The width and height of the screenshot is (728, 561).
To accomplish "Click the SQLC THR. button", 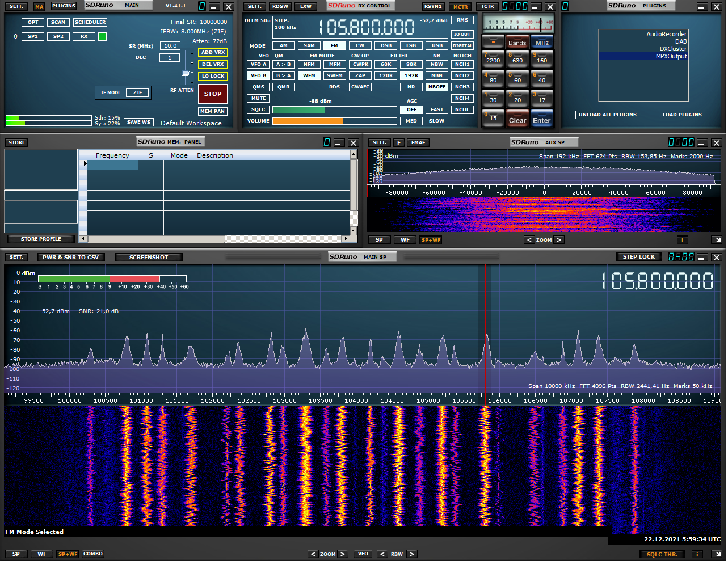I will pyautogui.click(x=662, y=554).
